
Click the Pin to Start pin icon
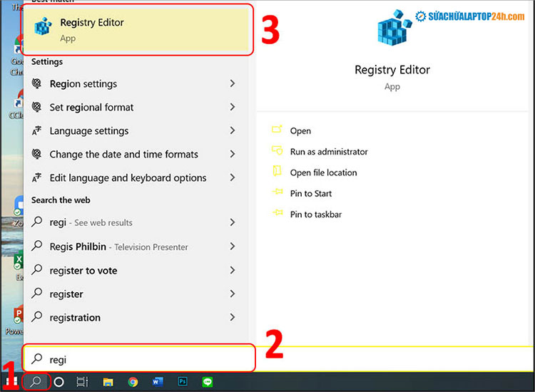[277, 192]
